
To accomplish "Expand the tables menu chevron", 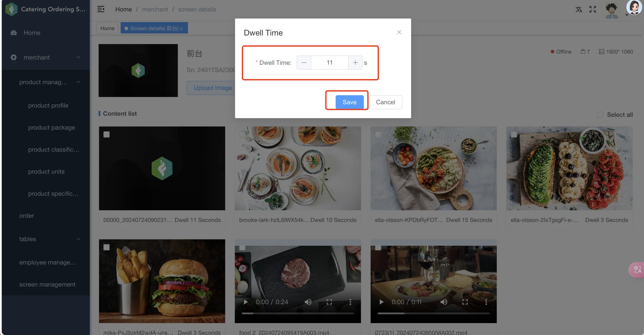I will pyautogui.click(x=78, y=239).
